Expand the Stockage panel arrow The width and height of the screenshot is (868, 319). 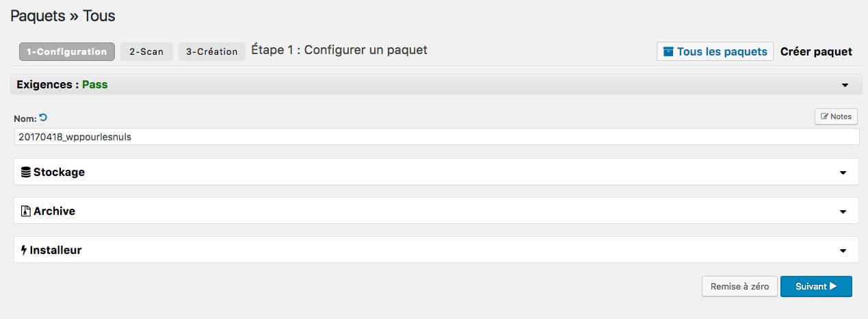point(843,173)
